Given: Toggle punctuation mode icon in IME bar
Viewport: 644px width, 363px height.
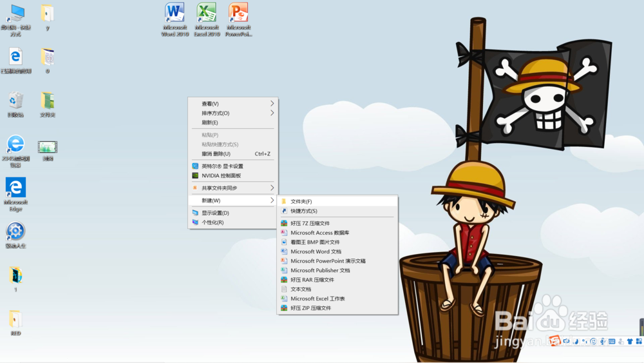Looking at the screenshot, I should pyautogui.click(x=585, y=341).
